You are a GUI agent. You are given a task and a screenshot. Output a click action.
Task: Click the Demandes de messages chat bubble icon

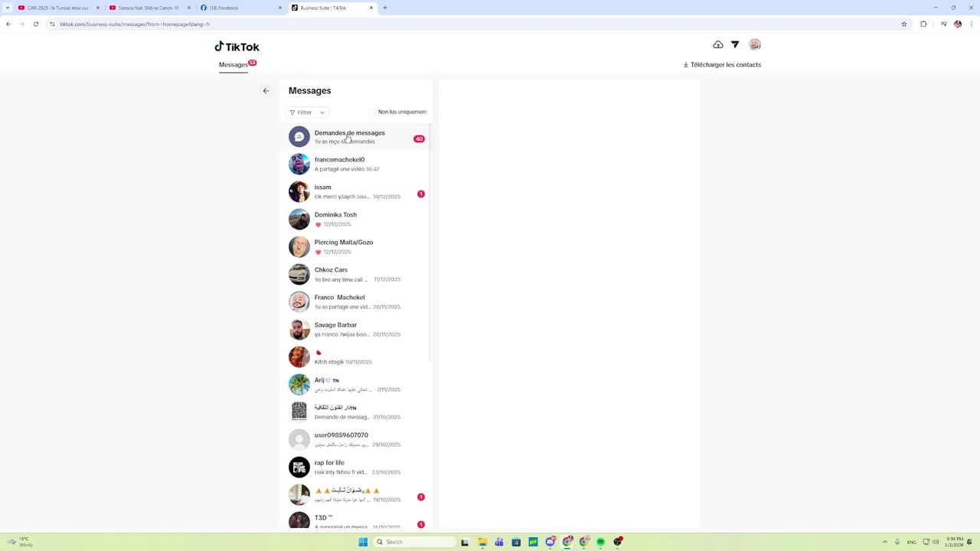click(299, 137)
